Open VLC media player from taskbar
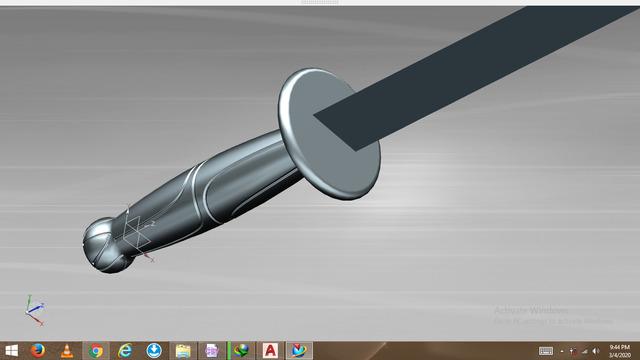This screenshot has width=640, height=360. coord(67,351)
